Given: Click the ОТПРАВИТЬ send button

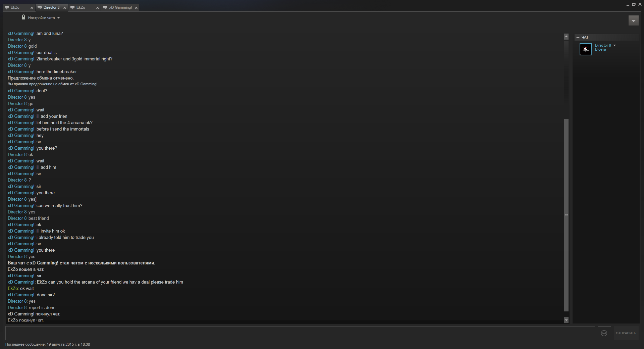Looking at the screenshot, I should [x=626, y=333].
